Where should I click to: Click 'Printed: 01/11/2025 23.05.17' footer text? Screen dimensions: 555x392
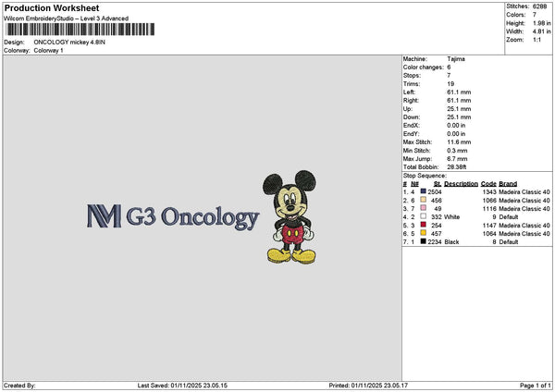coord(368,386)
